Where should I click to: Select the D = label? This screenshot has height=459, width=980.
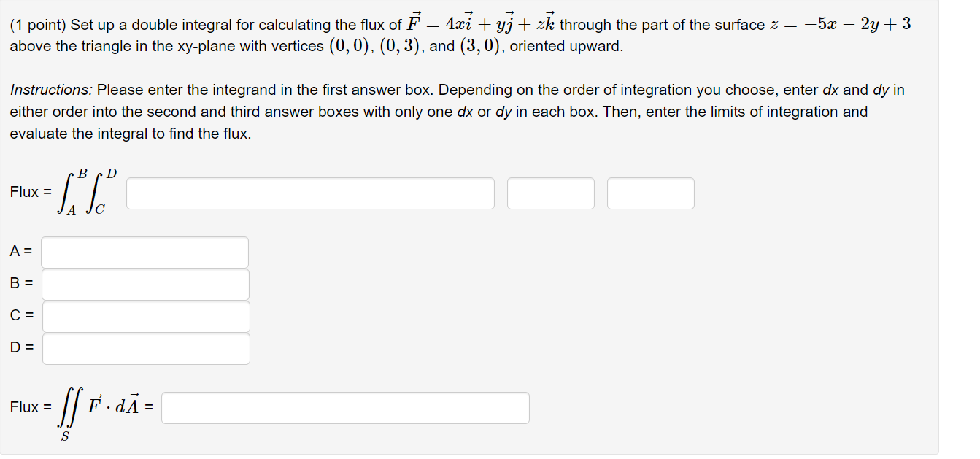click(20, 348)
